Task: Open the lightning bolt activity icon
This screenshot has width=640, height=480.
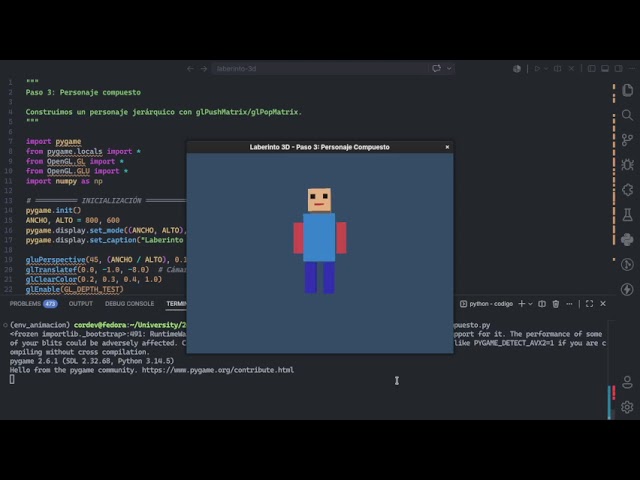Action: tap(627, 289)
